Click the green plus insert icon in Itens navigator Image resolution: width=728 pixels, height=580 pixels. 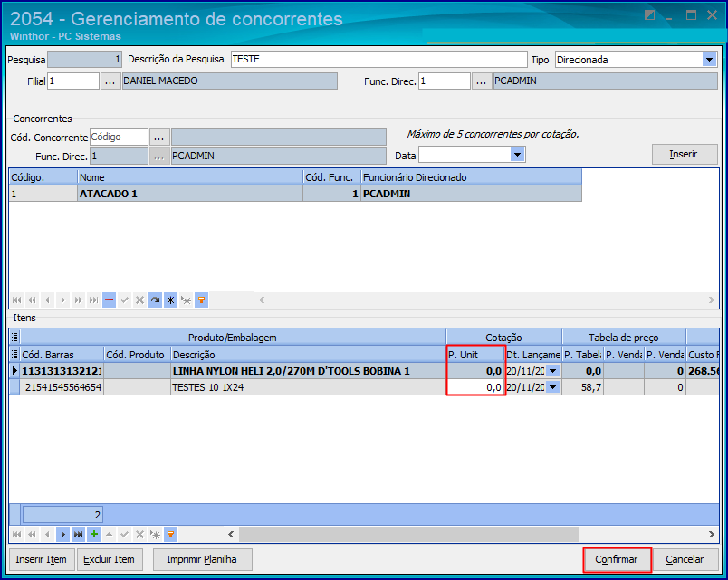coord(94,535)
